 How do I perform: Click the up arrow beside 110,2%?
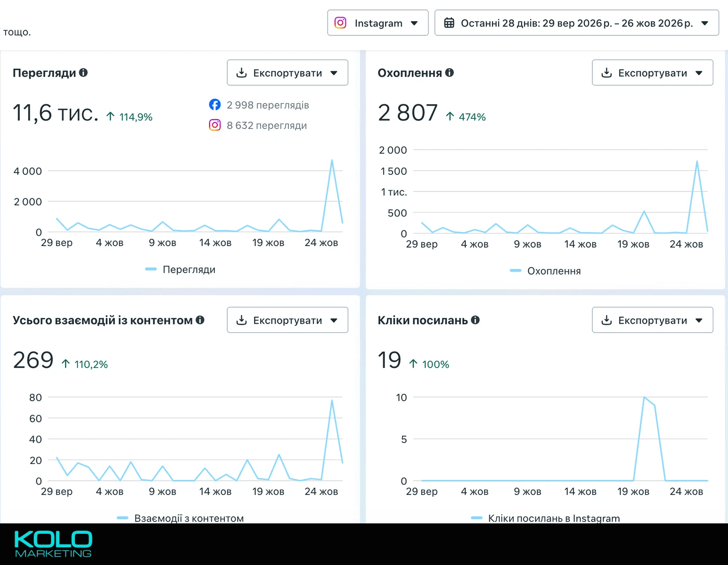pos(66,364)
